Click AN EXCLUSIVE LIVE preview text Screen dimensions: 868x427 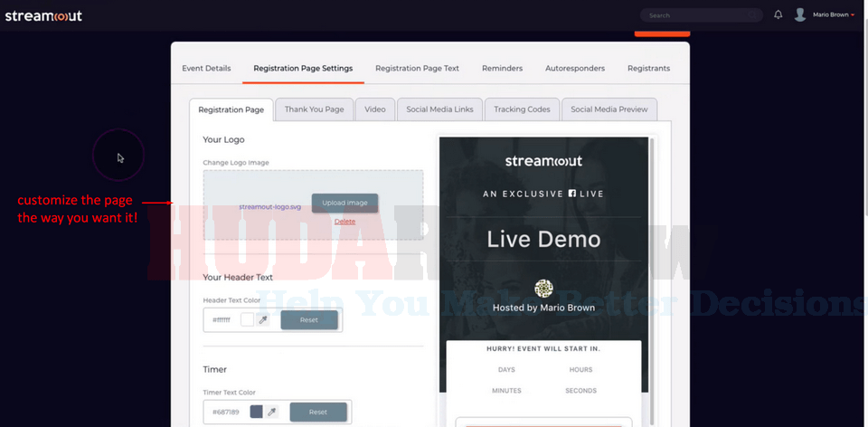(543, 194)
